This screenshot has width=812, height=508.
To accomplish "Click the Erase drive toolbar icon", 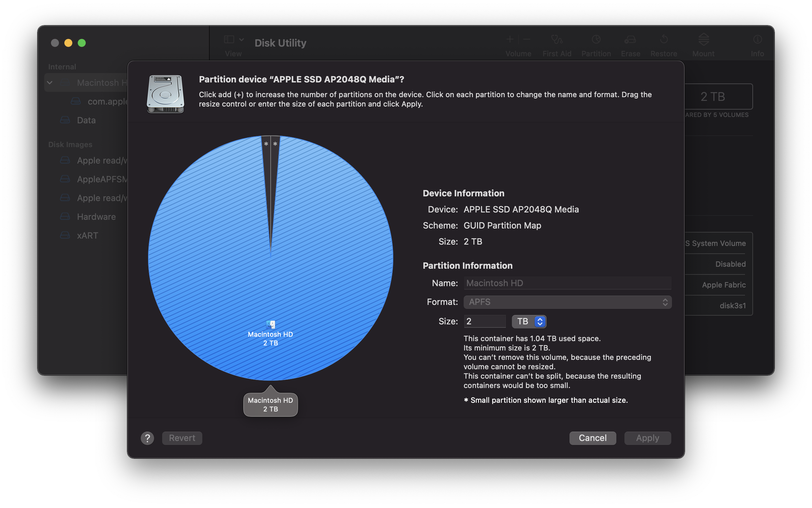I will 630,40.
